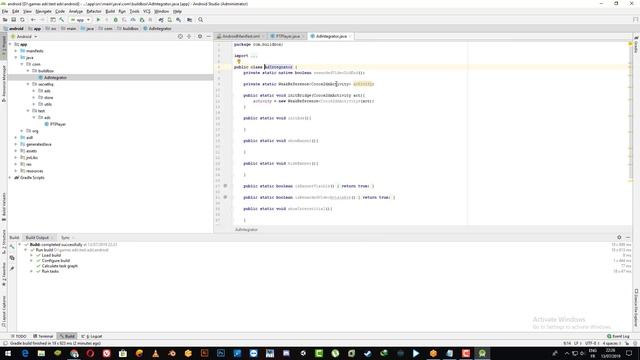Select the Configure build row

click(56, 260)
